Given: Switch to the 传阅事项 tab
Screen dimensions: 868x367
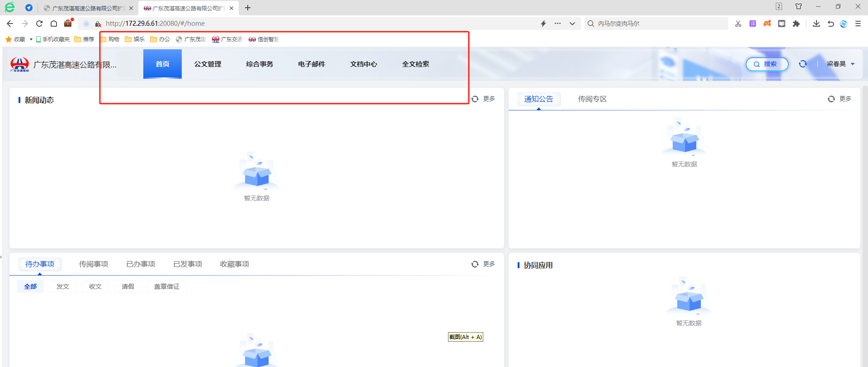Looking at the screenshot, I should pos(94,264).
